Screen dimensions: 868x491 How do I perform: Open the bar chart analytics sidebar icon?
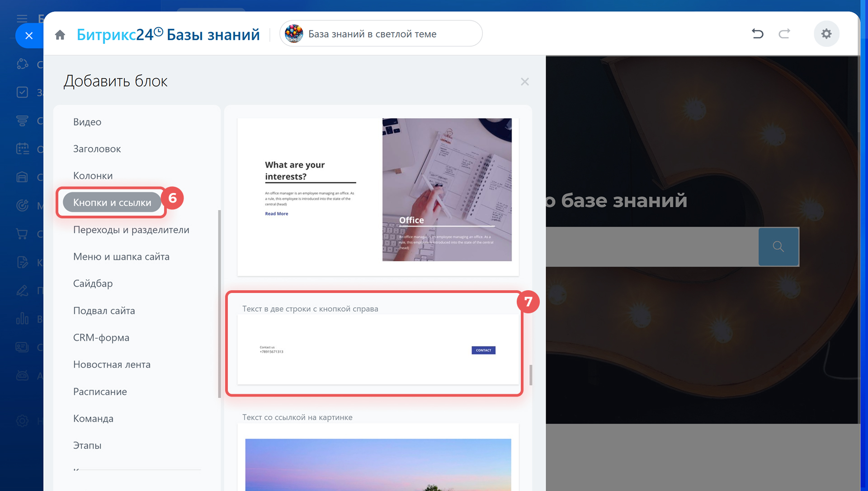[x=22, y=318]
